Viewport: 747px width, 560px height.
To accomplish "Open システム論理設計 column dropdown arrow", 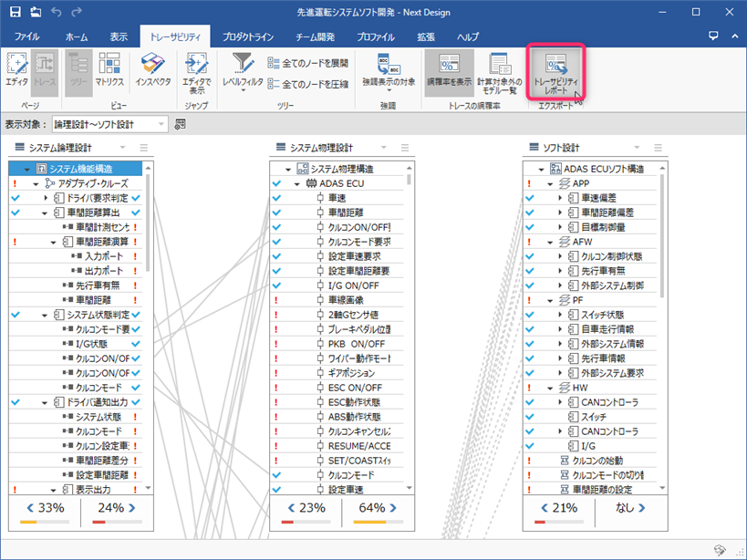I will (x=122, y=148).
